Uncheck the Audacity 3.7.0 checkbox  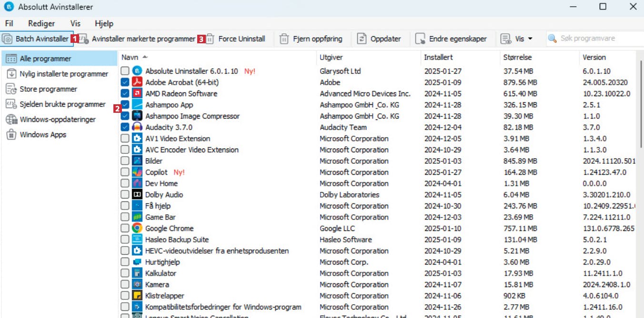125,127
